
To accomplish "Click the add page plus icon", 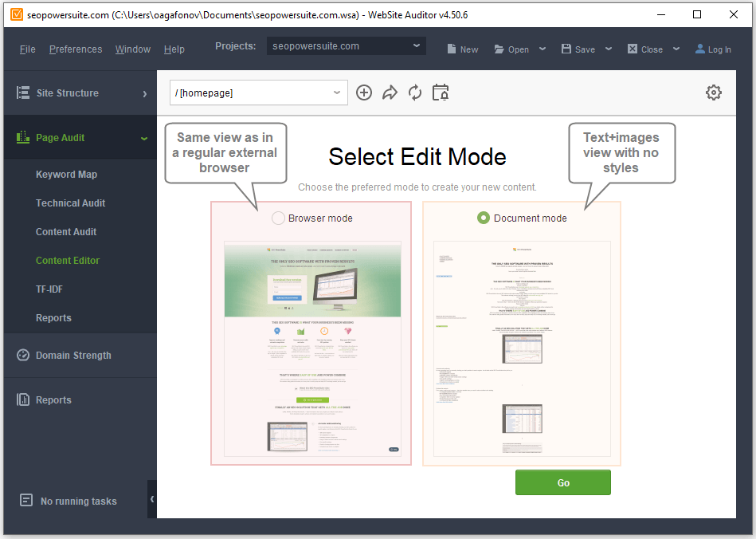I will (x=364, y=92).
